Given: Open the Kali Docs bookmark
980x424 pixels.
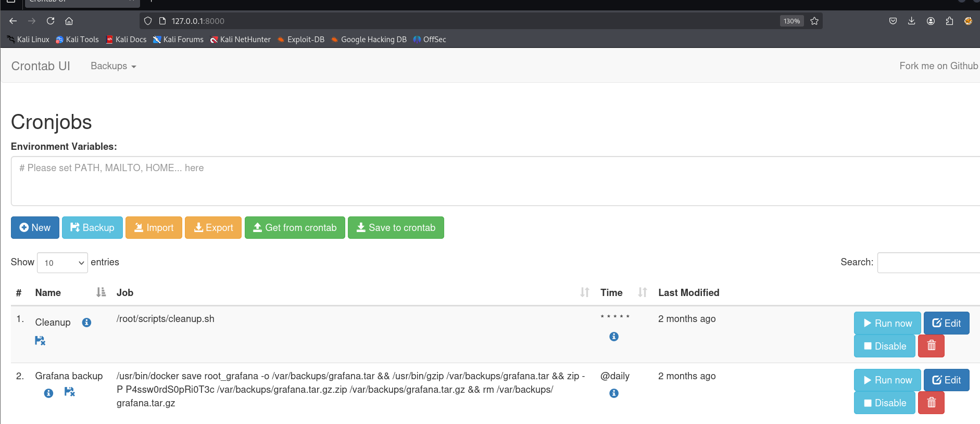Looking at the screenshot, I should 126,40.
